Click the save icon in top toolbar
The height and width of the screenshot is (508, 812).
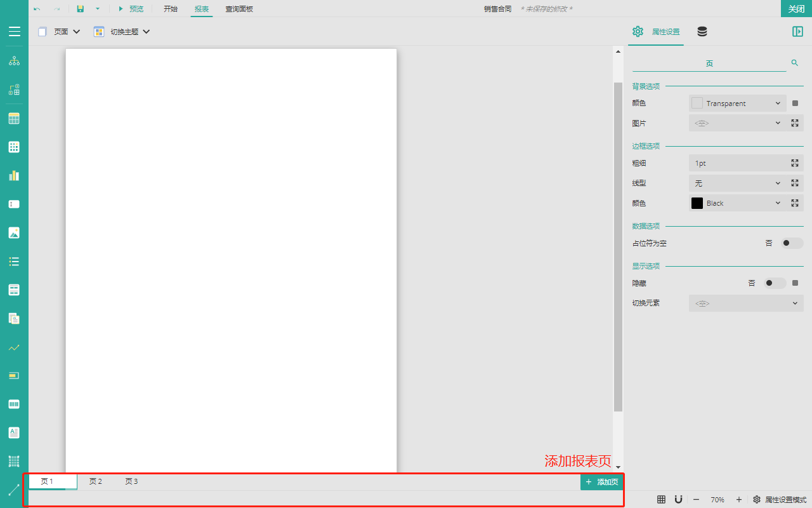(x=80, y=9)
